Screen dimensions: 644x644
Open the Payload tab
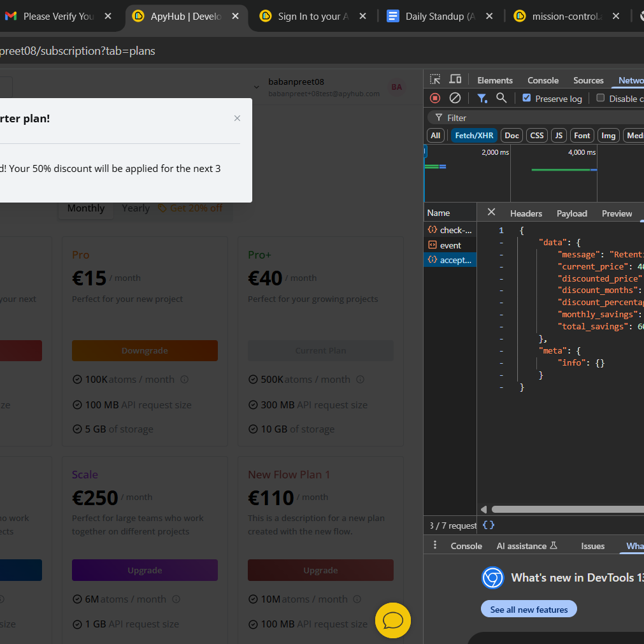[x=571, y=213]
